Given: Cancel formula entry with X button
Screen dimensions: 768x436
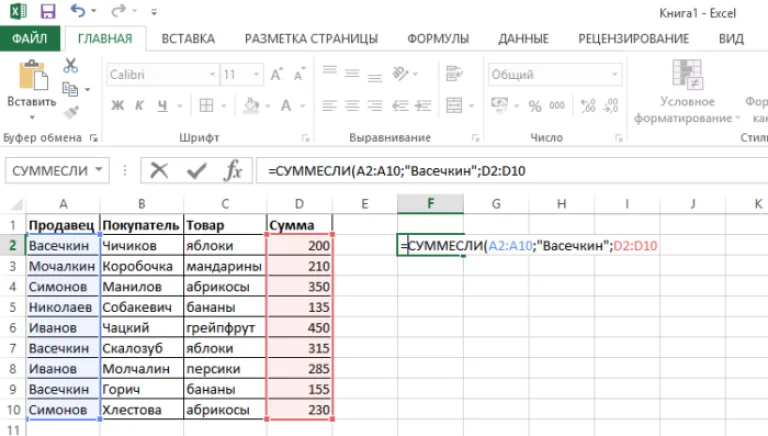Looking at the screenshot, I should tap(159, 170).
